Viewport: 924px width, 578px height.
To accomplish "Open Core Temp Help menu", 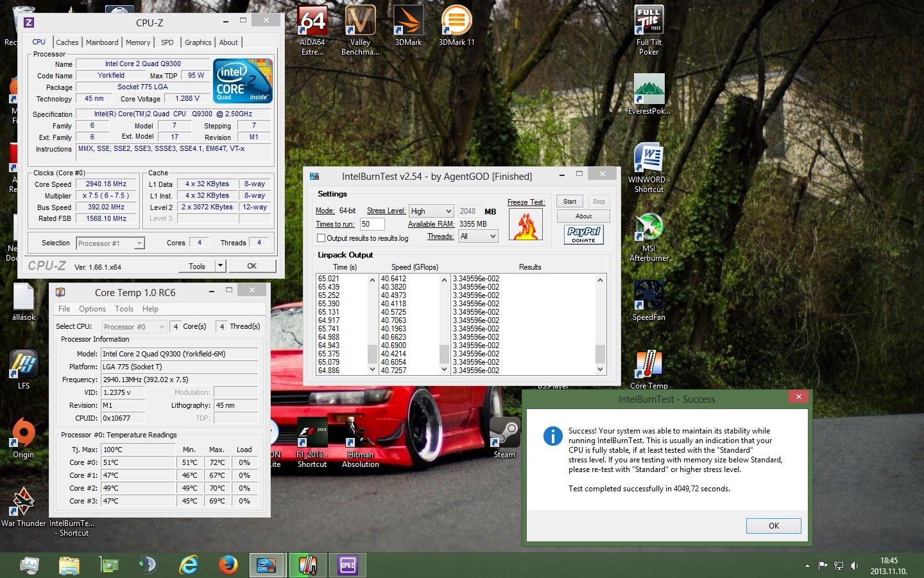I will [x=150, y=309].
